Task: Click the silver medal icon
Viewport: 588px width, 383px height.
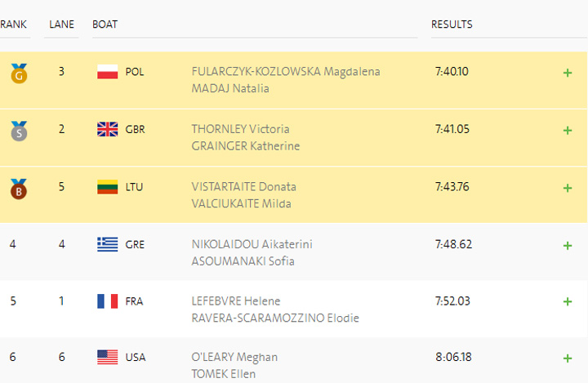Action: pyautogui.click(x=18, y=131)
